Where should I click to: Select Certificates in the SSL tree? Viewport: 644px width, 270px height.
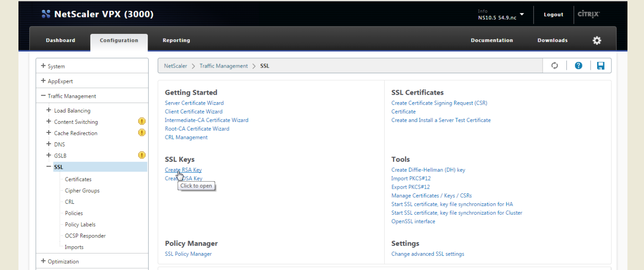[x=78, y=179]
